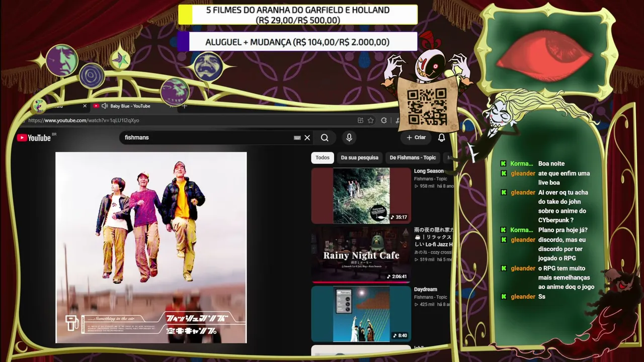This screenshot has height=362, width=644.
Task: Click the QR code on the overlay scroll
Action: (427, 107)
